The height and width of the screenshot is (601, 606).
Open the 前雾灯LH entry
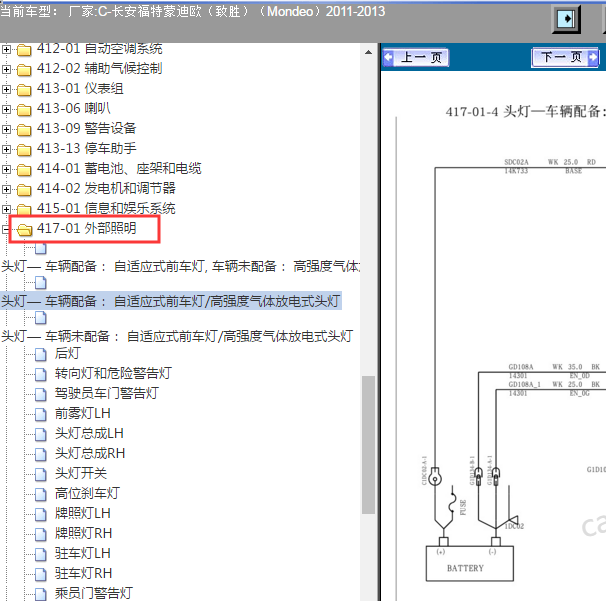(83, 414)
